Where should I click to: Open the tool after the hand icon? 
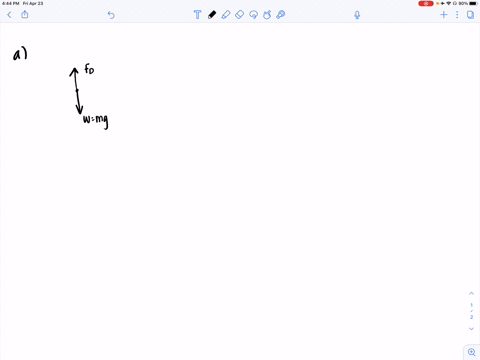281,15
